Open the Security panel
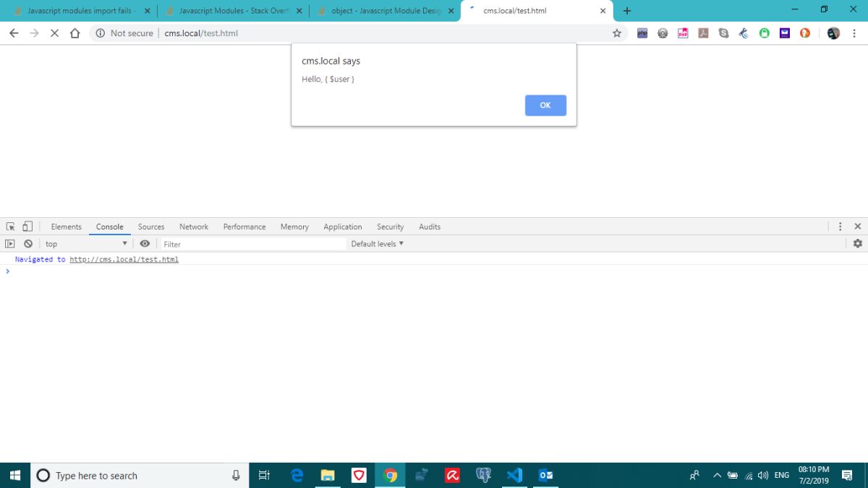Viewport: 868px width, 488px height. [x=390, y=227]
